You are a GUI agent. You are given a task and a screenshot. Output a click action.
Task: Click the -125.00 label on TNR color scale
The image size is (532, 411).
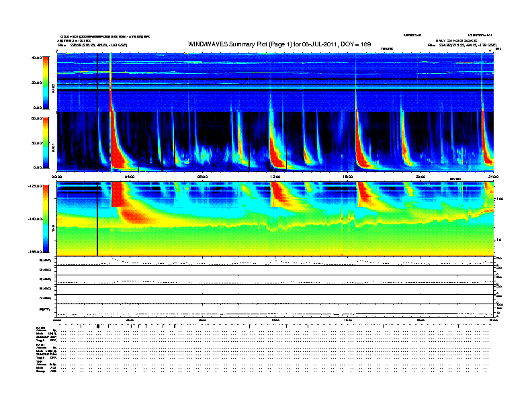(x=36, y=186)
